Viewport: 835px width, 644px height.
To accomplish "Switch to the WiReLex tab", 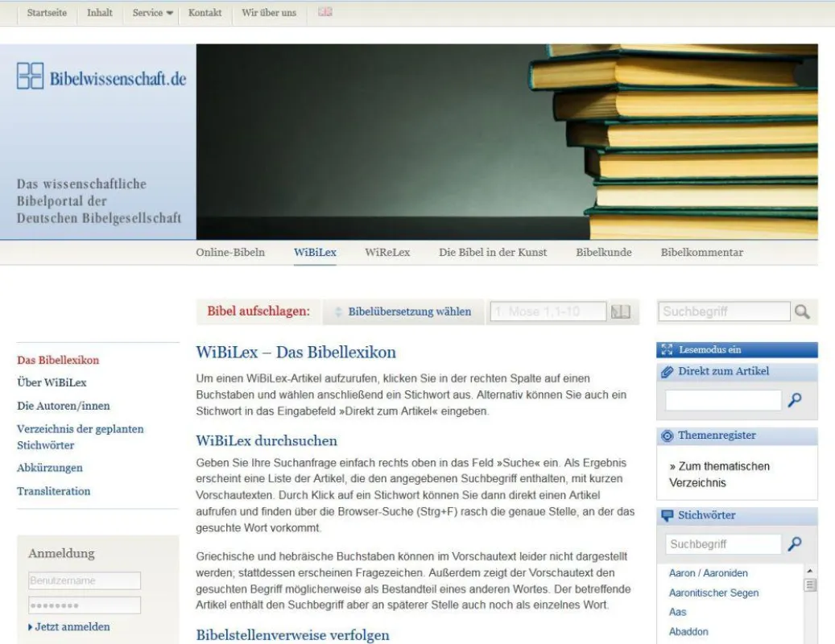I will point(387,252).
